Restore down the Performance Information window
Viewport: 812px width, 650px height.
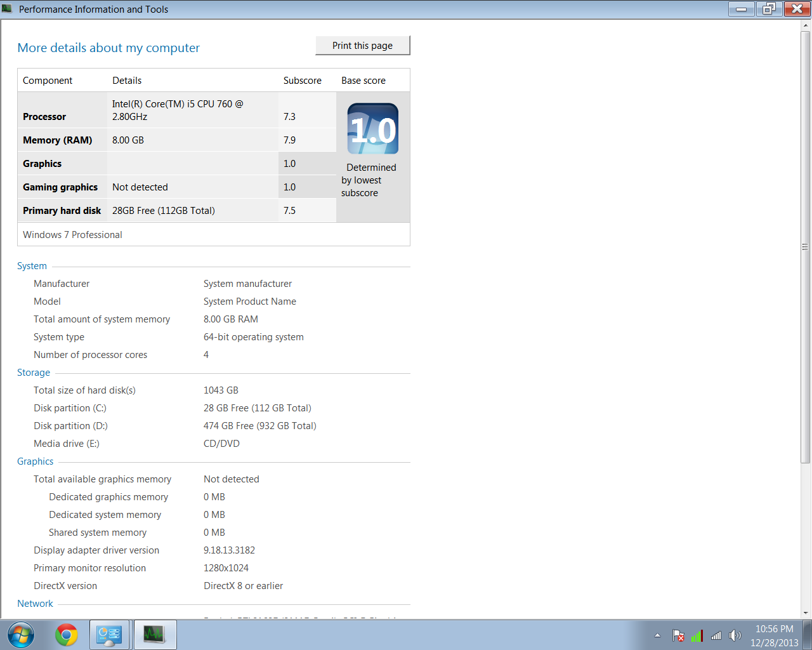[769, 9]
